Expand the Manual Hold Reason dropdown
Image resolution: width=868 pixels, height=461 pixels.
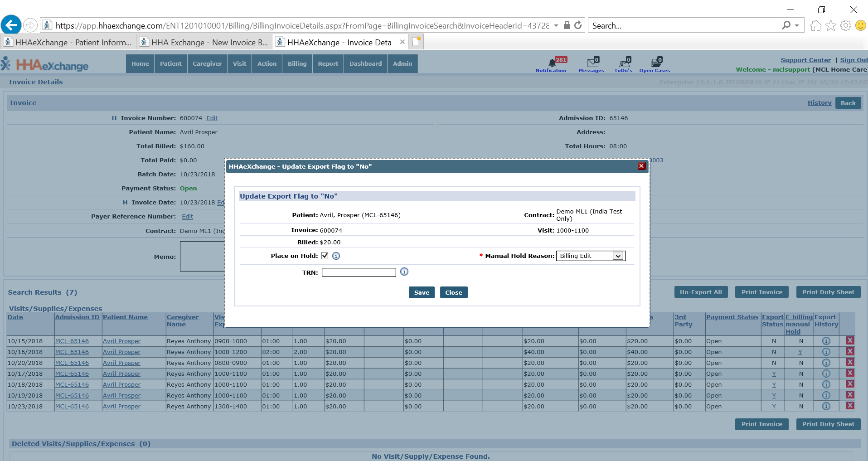pyautogui.click(x=618, y=256)
